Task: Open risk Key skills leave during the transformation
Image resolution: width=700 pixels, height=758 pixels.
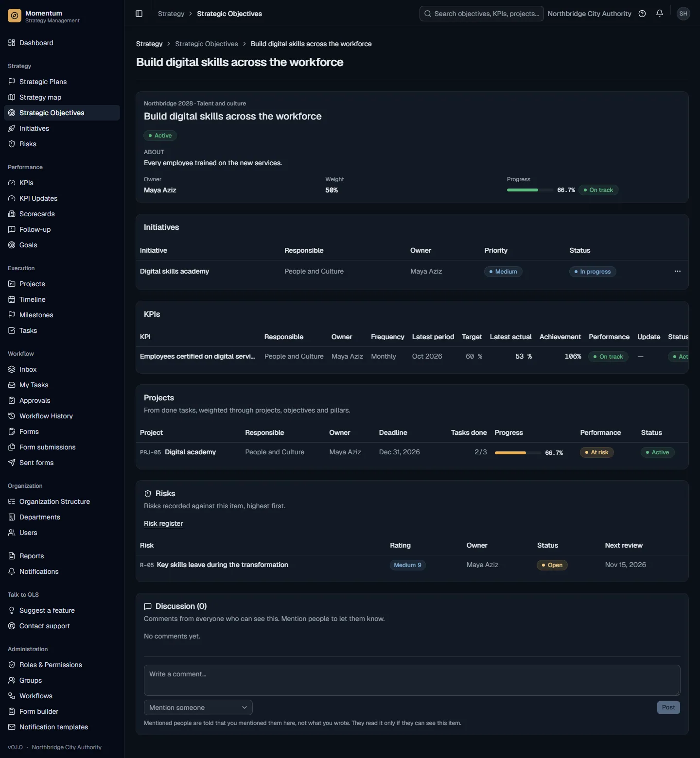Action: (x=222, y=565)
